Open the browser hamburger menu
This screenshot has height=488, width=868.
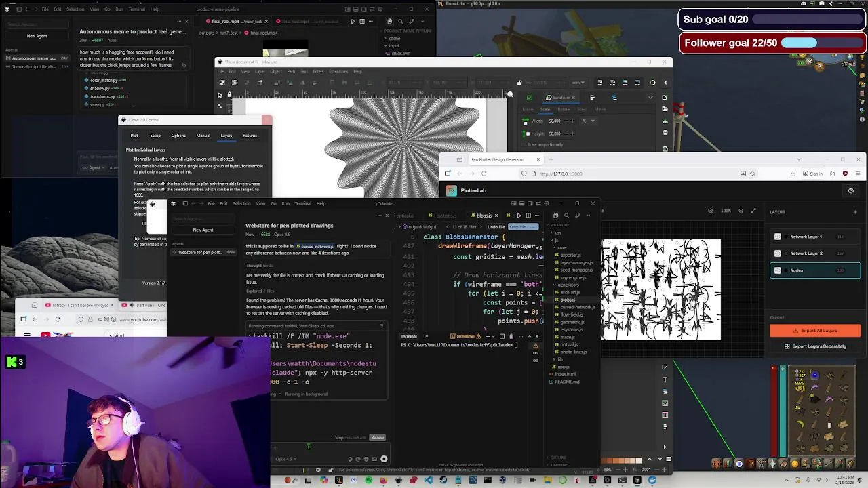(858, 174)
